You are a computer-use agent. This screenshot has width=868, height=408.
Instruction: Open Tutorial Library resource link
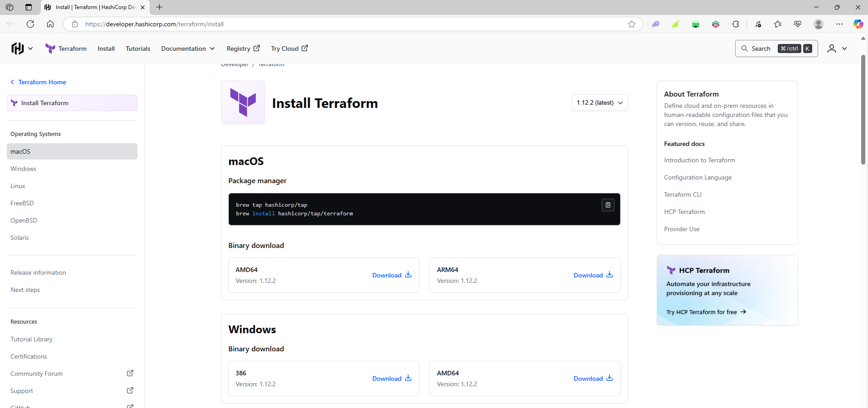(31, 339)
